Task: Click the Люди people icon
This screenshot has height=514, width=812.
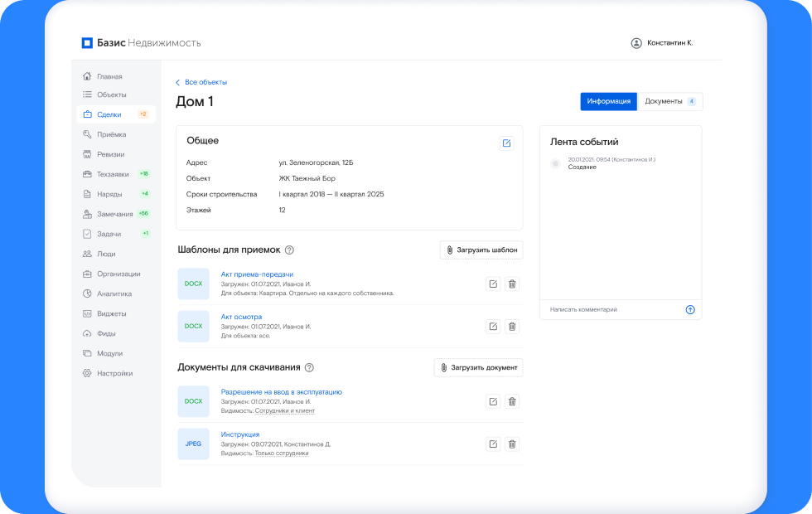Action: point(87,254)
